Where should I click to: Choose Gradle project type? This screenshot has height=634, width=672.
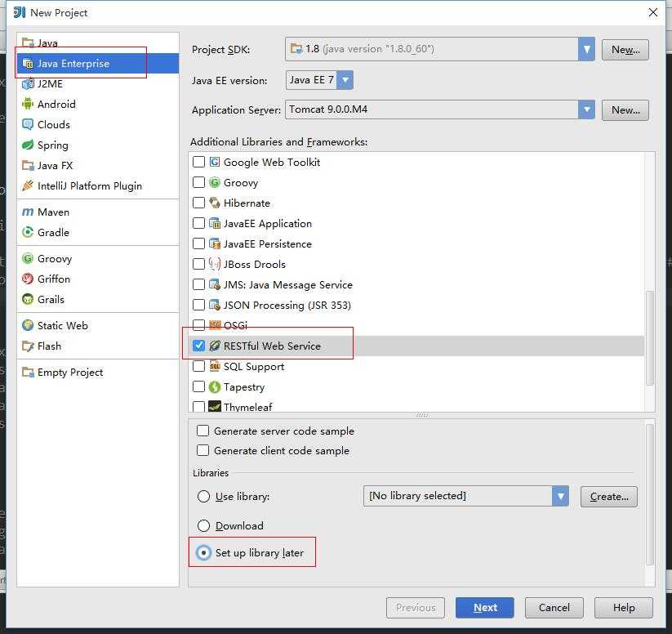[x=98, y=232]
